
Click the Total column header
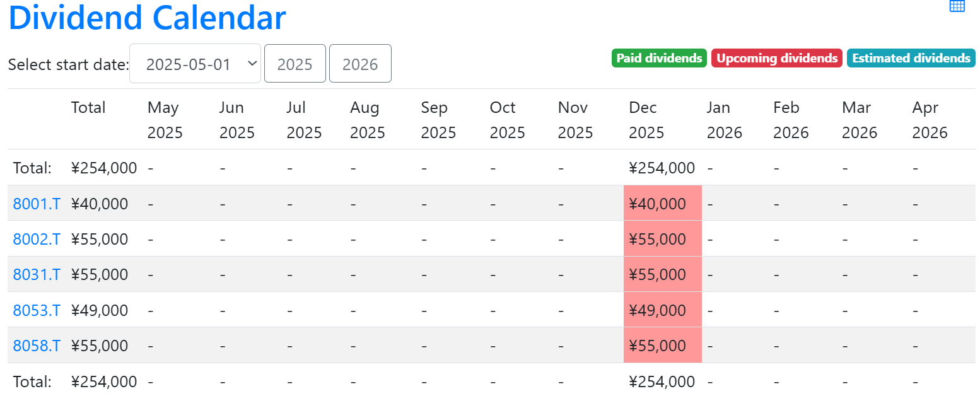pos(88,108)
